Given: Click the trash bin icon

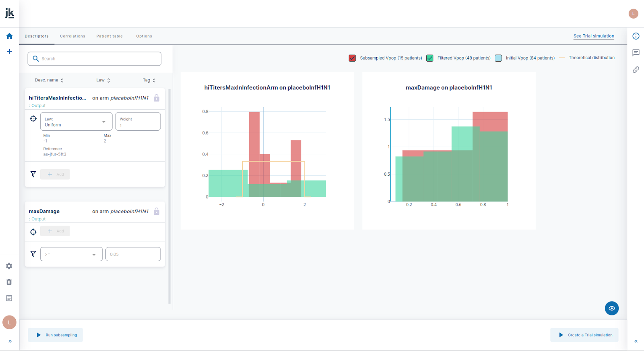Looking at the screenshot, I should coord(9,282).
